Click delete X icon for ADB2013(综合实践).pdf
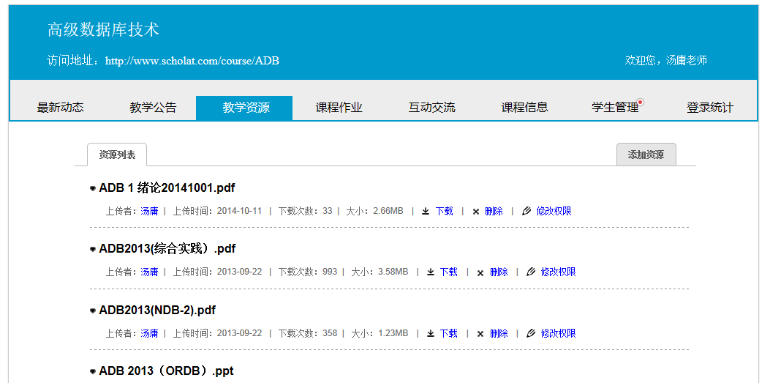Viewport: 770px width, 383px height. [x=480, y=273]
